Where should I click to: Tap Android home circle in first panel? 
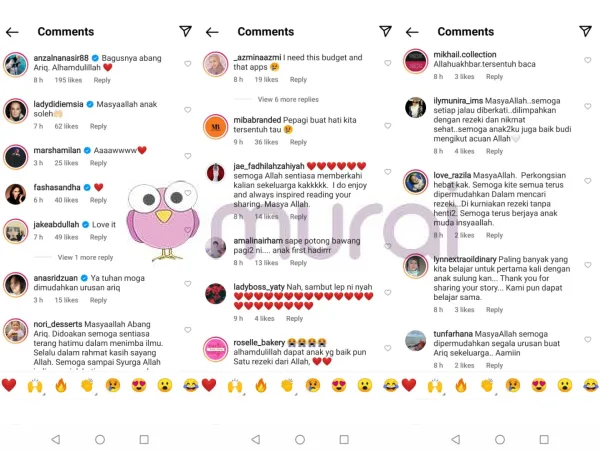(100, 439)
